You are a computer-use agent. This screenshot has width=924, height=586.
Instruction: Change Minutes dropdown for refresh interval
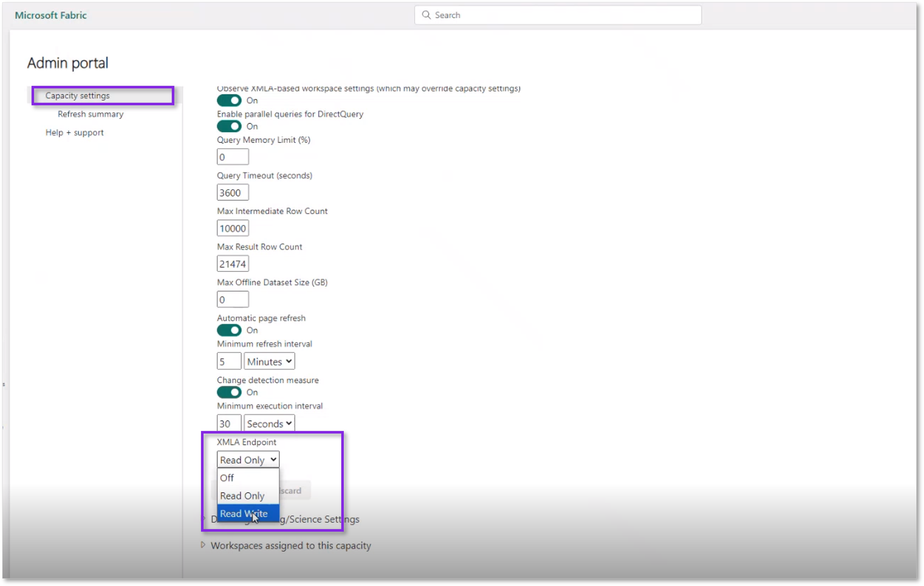(269, 361)
